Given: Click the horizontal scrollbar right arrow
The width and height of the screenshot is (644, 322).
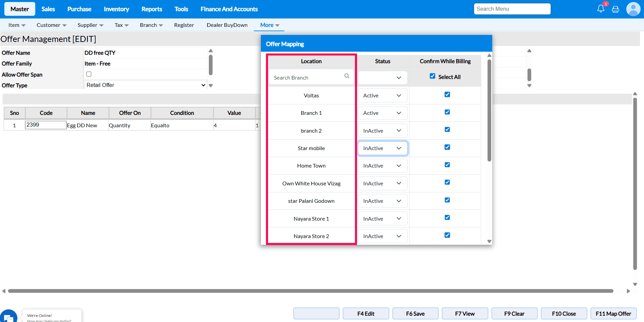Looking at the screenshot, I should click(628, 291).
